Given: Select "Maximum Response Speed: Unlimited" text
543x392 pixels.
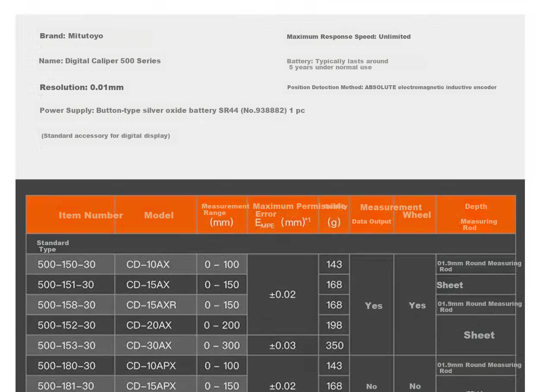Looking at the screenshot, I should [348, 37].
